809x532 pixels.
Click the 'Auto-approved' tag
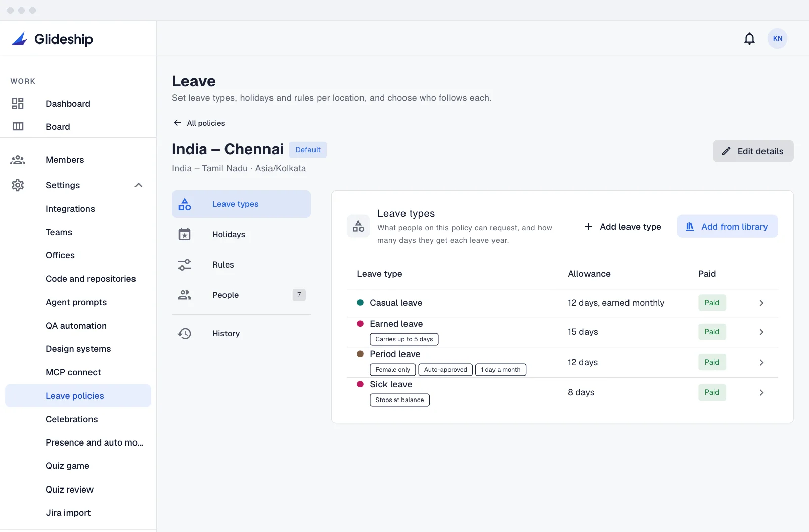[x=445, y=370]
